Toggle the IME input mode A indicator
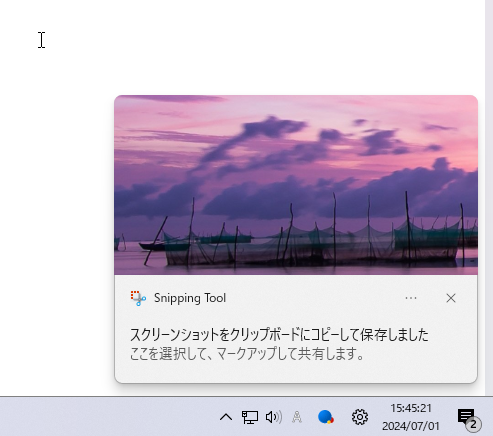 pyautogui.click(x=297, y=417)
